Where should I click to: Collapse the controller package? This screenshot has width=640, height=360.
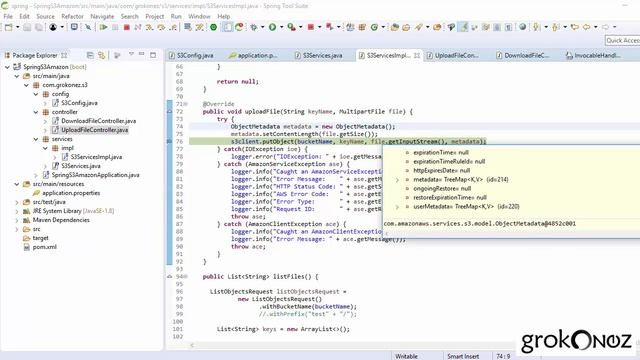tap(36, 112)
